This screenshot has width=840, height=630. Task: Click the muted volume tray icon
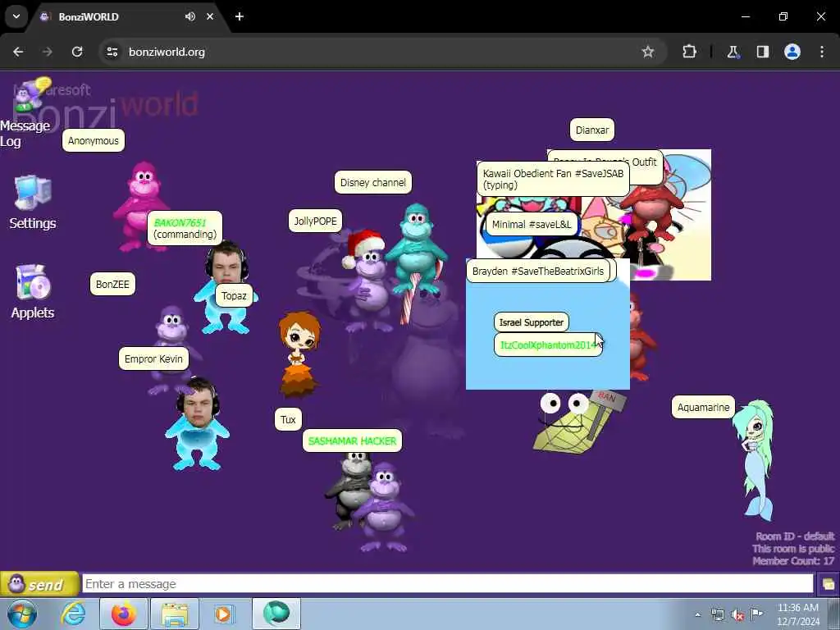point(737,615)
